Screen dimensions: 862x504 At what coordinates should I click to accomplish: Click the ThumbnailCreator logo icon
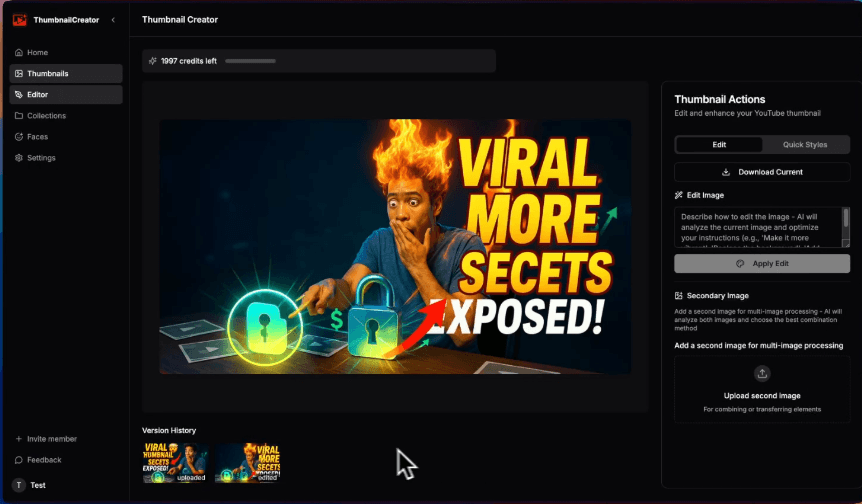(19, 20)
